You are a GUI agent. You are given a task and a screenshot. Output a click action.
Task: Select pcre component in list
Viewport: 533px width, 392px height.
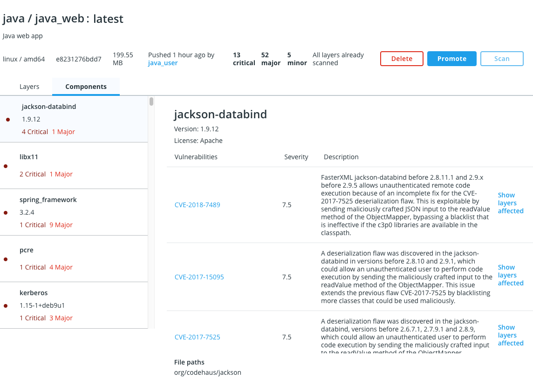click(x=74, y=259)
